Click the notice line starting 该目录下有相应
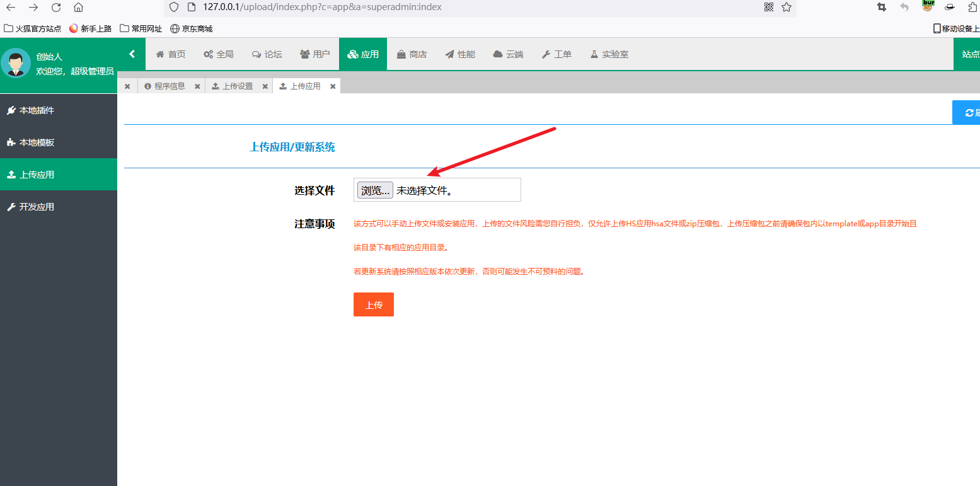 (401, 248)
